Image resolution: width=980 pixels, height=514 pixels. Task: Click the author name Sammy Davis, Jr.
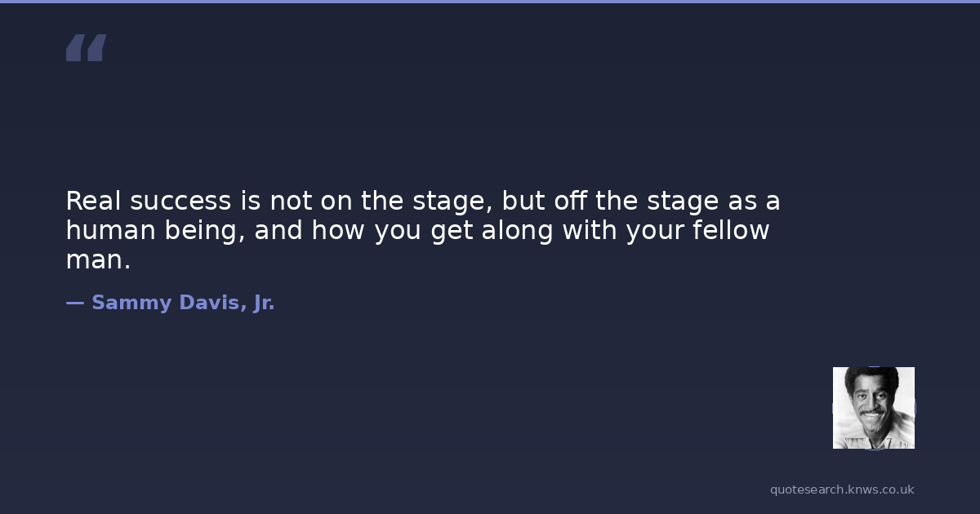point(183,303)
